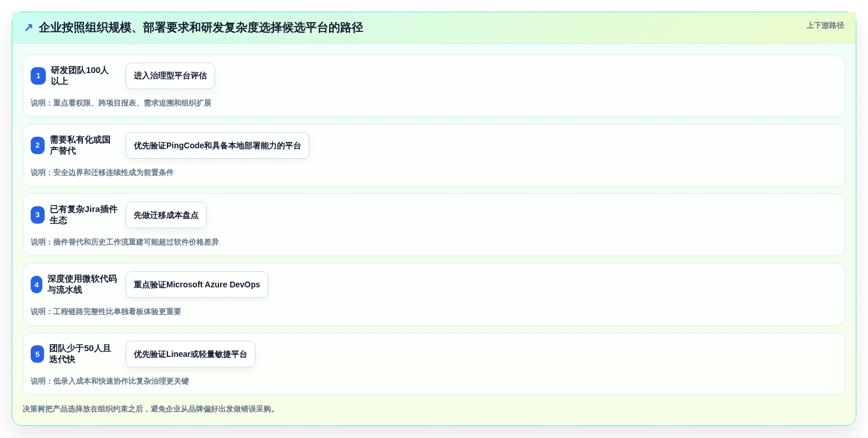Select 进入治理型平台评估 button
Image resolution: width=868 pixels, height=438 pixels.
(170, 76)
